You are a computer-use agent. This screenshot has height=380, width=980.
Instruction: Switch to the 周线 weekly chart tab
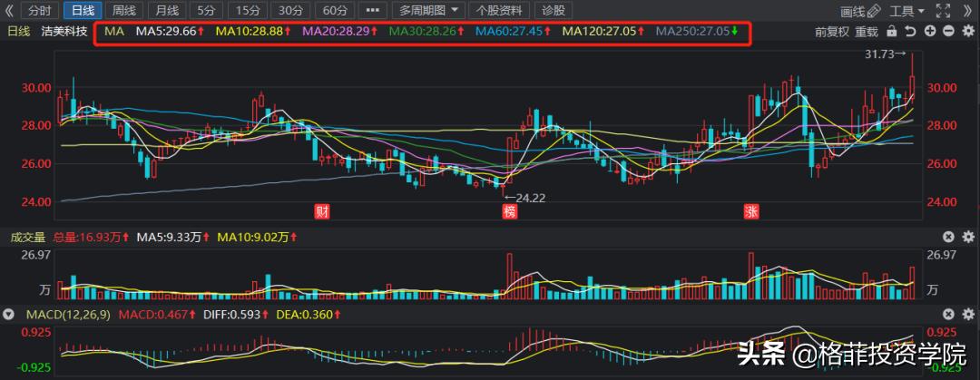click(x=124, y=11)
